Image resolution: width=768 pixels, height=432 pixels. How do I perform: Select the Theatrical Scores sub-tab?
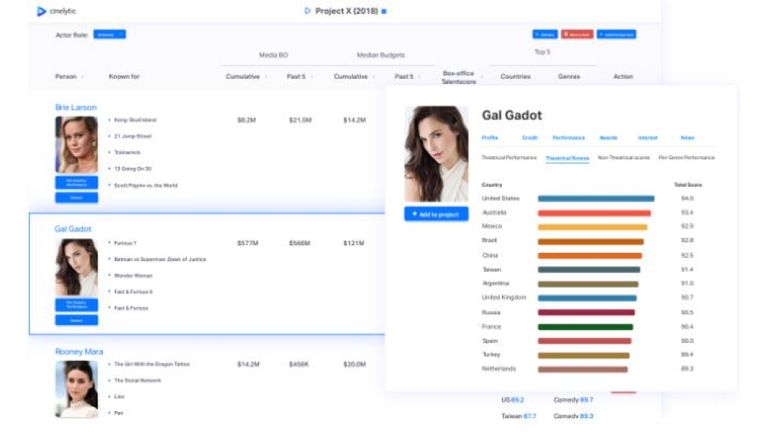point(567,158)
